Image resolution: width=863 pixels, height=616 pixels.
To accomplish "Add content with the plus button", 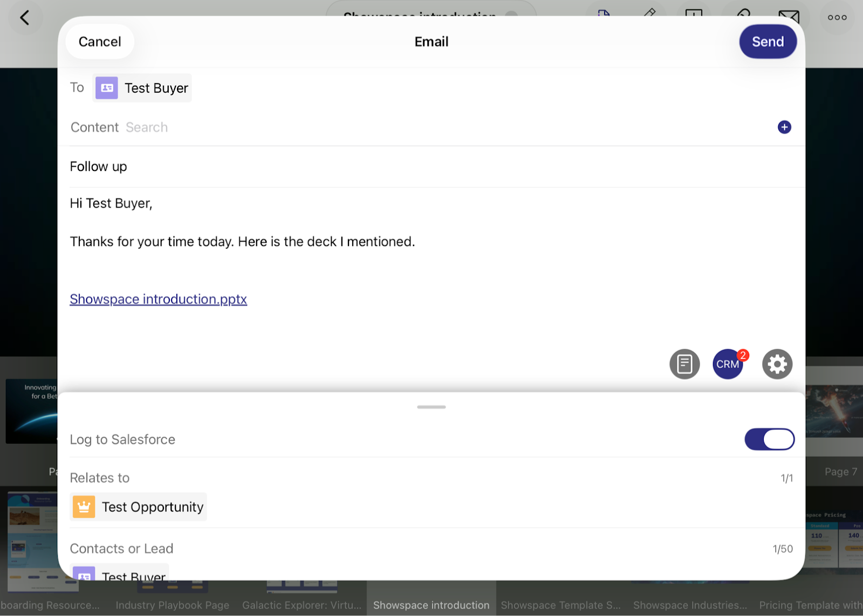I will pyautogui.click(x=784, y=127).
